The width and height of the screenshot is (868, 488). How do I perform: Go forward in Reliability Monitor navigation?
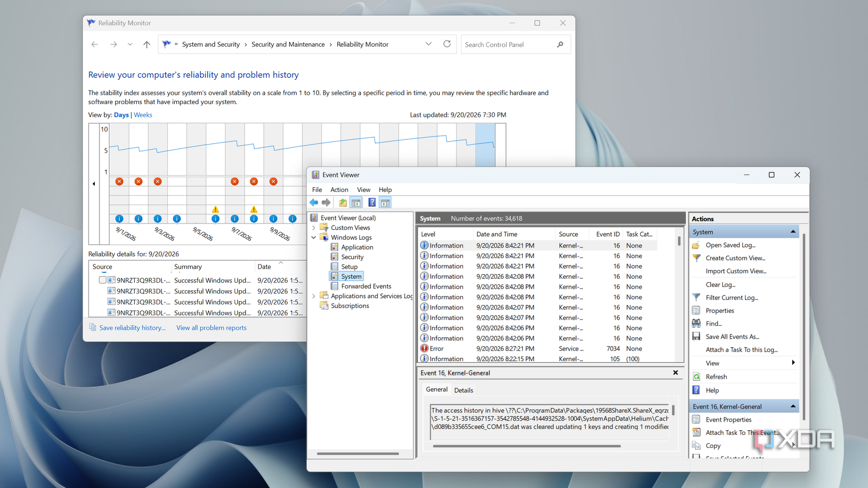114,45
